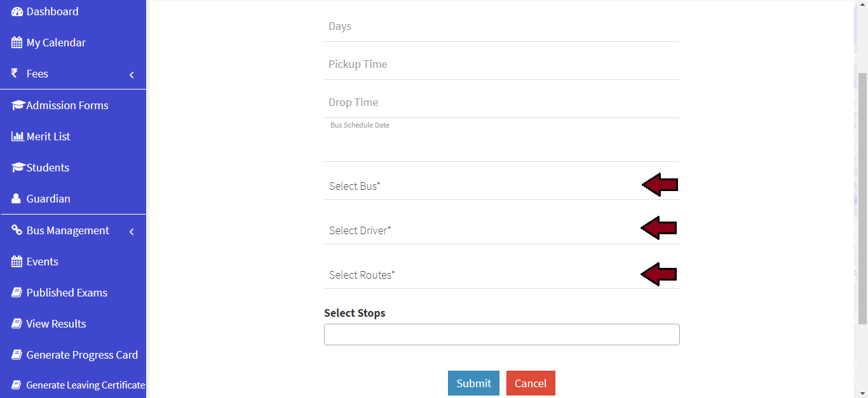Screen dimensions: 868x398
Task: Click the Admission Forms graduation cap icon
Action: 18,105
